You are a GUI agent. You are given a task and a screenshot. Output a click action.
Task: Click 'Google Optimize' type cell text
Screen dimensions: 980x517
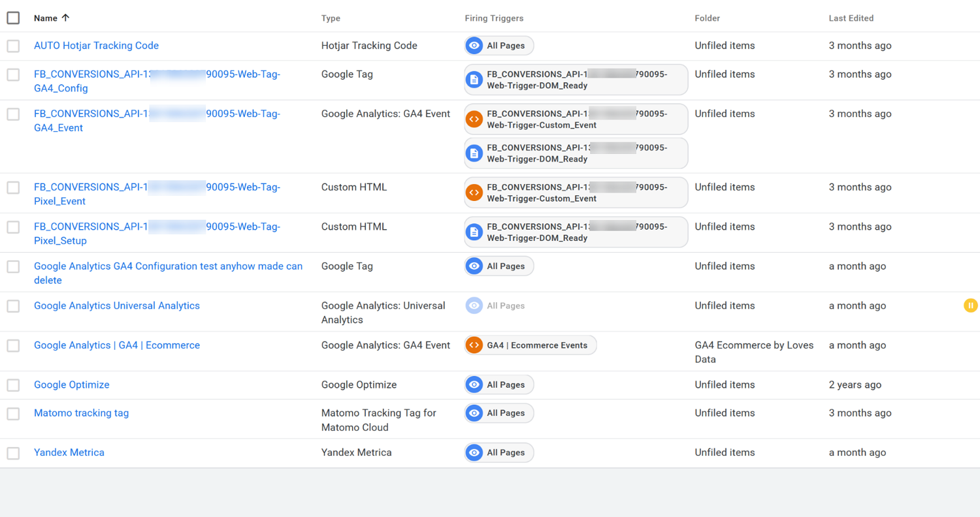pos(359,384)
